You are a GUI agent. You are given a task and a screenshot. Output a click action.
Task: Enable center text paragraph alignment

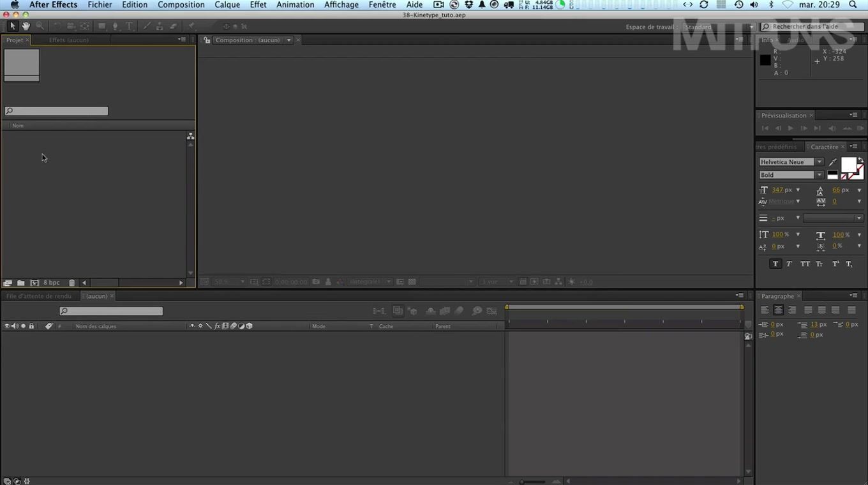tap(778, 310)
